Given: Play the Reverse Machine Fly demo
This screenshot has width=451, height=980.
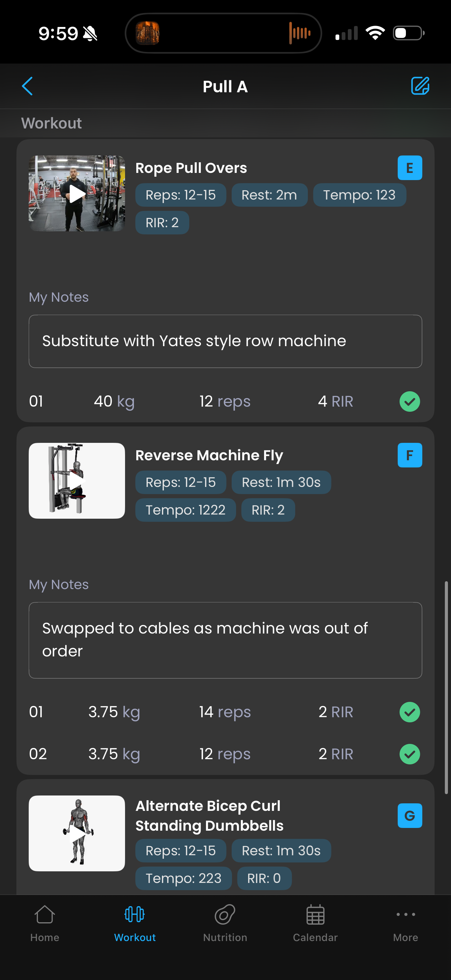Looking at the screenshot, I should click(x=77, y=480).
